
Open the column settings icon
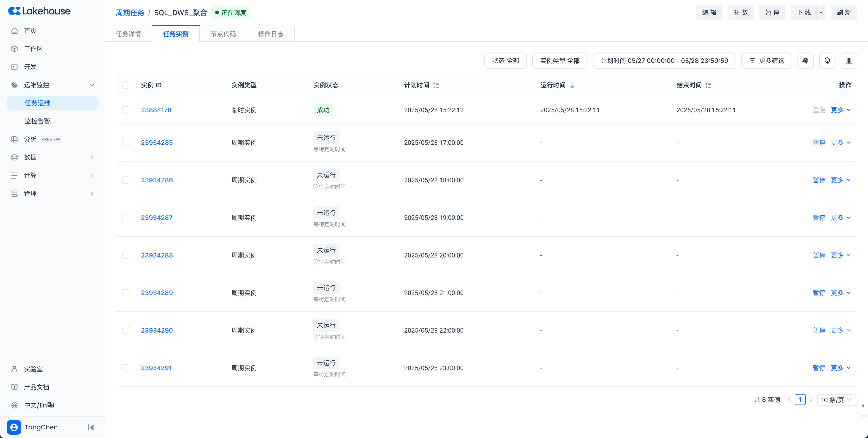849,61
